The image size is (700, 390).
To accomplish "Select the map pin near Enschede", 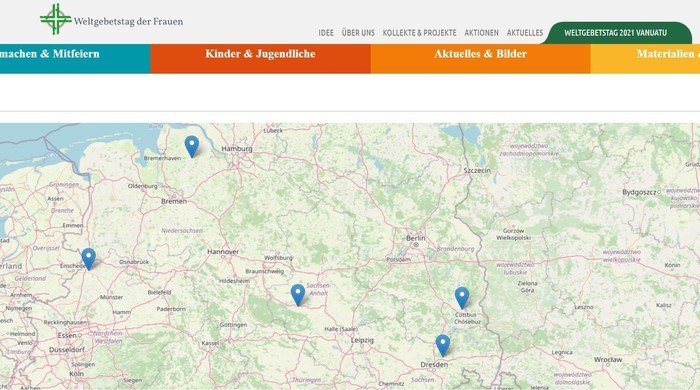I will pos(88,259).
